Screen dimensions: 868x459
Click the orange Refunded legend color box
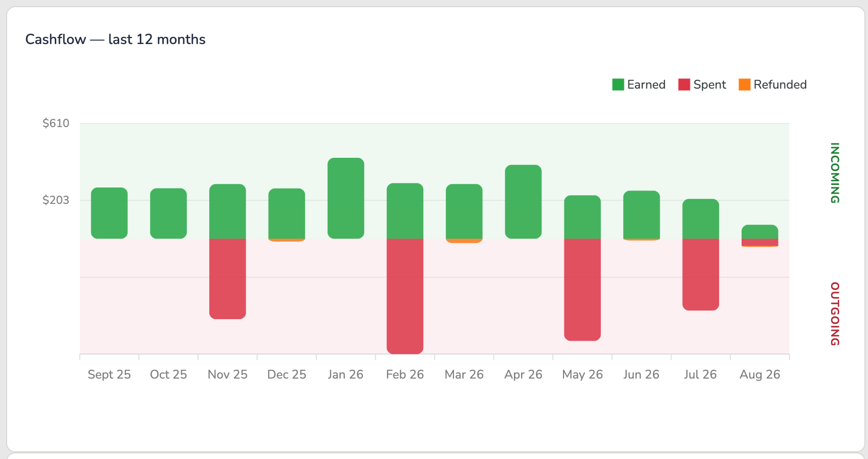(x=745, y=85)
